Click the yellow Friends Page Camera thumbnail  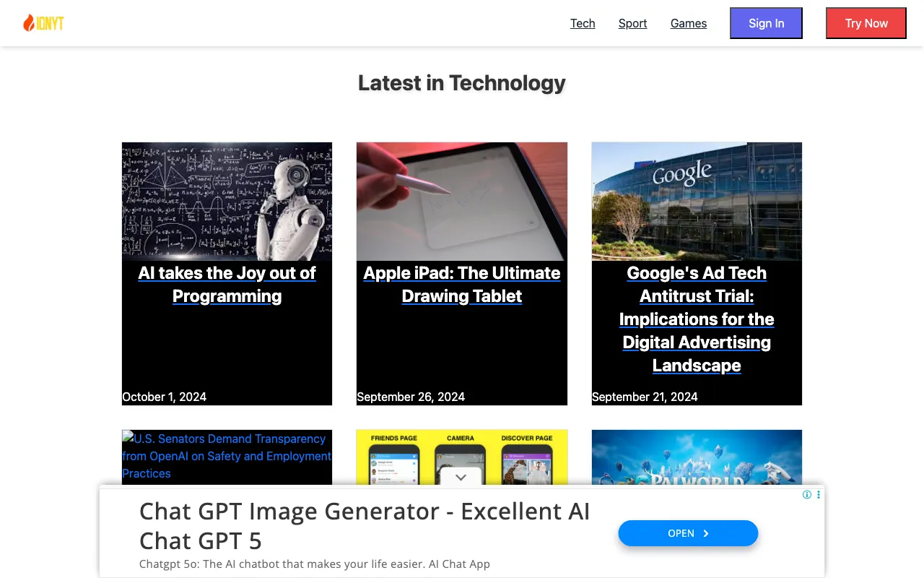pos(462,457)
